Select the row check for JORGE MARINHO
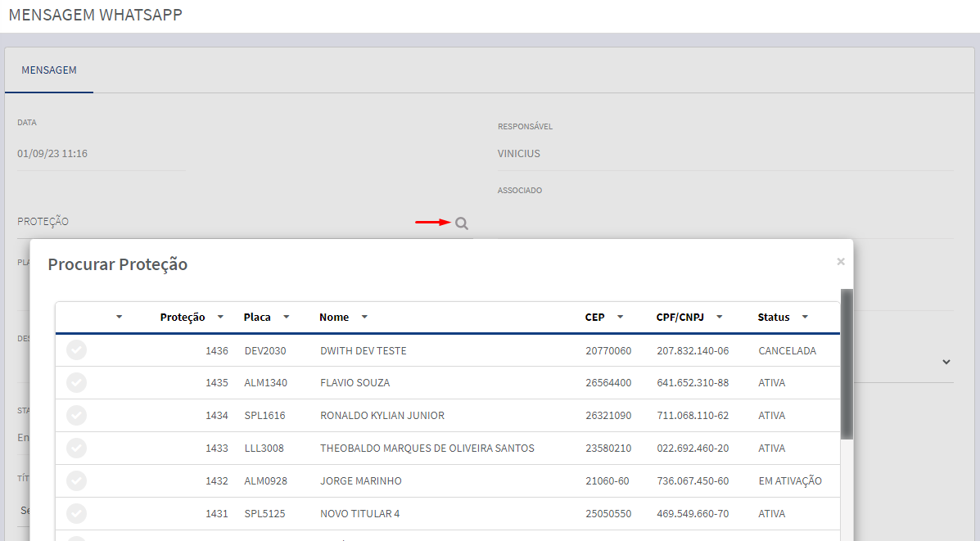The image size is (980, 541). point(76,480)
